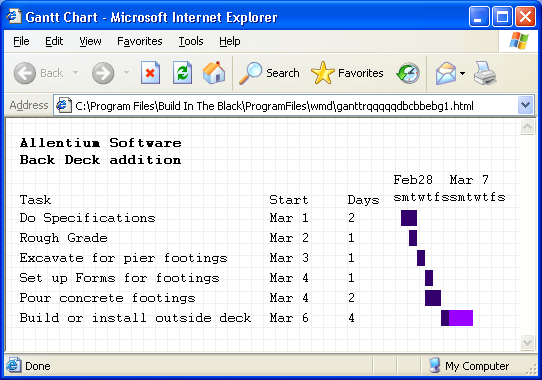Go to the Home page icon

point(214,73)
